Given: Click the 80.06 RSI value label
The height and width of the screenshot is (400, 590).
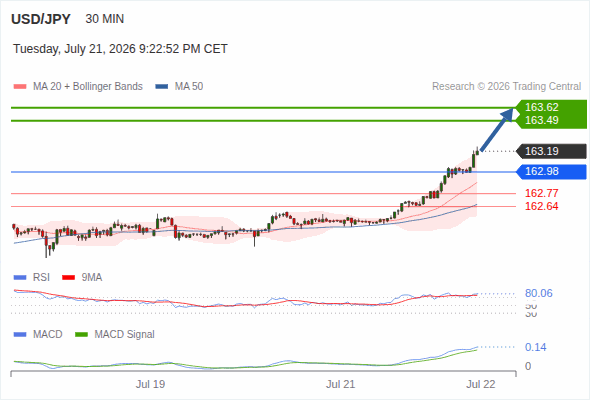Looking at the screenshot, I should point(538,293).
